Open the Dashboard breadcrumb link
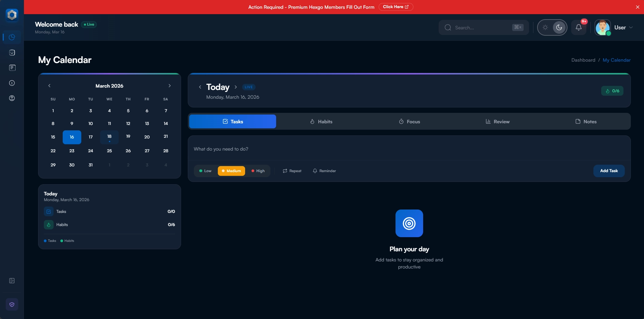Viewport: 644px width, 319px height. point(583,60)
